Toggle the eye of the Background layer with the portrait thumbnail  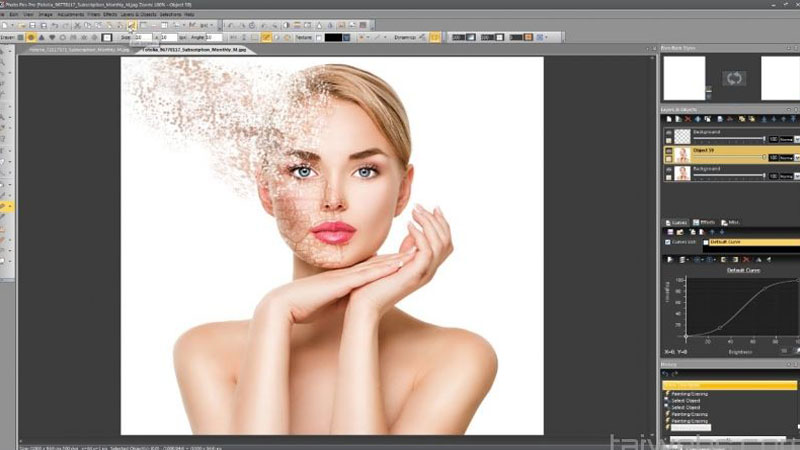[668, 169]
